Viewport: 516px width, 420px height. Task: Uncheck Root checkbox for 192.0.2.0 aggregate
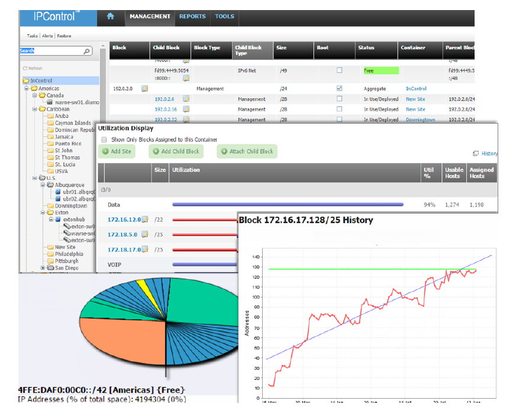[339, 89]
